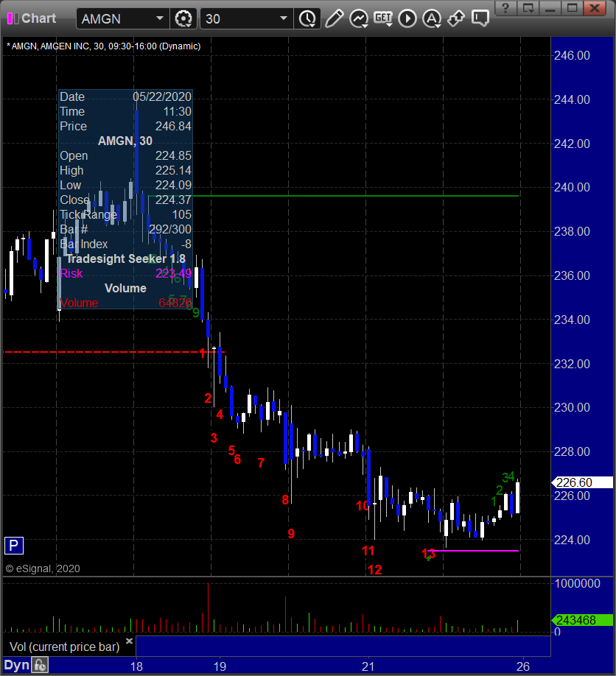Click the Chart title label

point(39,18)
